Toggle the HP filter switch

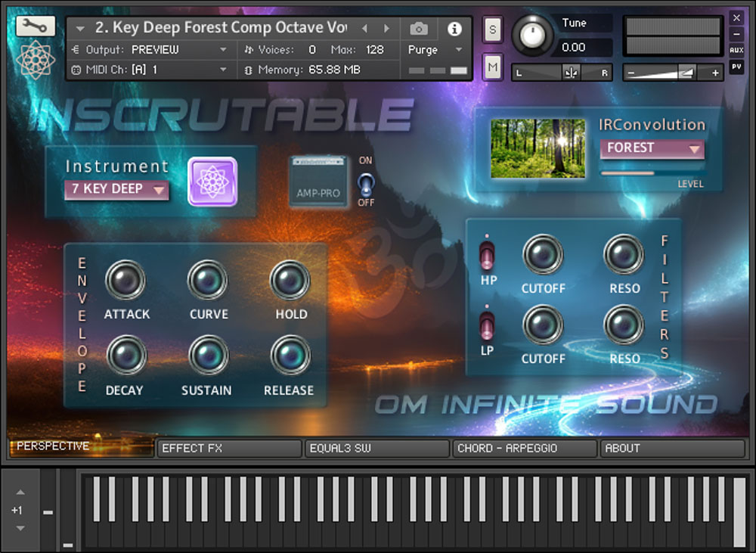tap(487, 255)
